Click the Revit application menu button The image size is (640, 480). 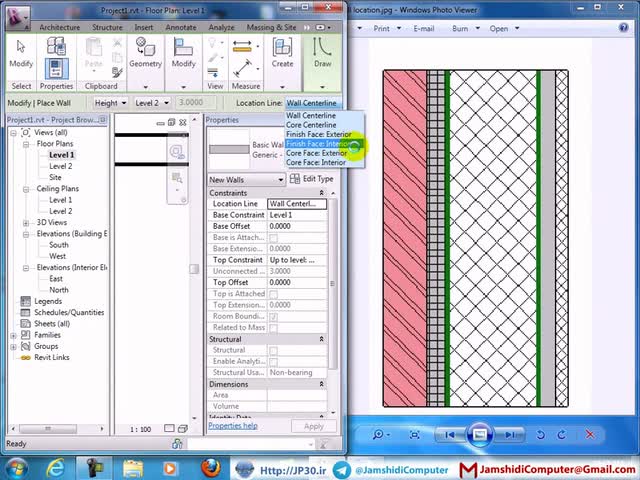tap(17, 17)
